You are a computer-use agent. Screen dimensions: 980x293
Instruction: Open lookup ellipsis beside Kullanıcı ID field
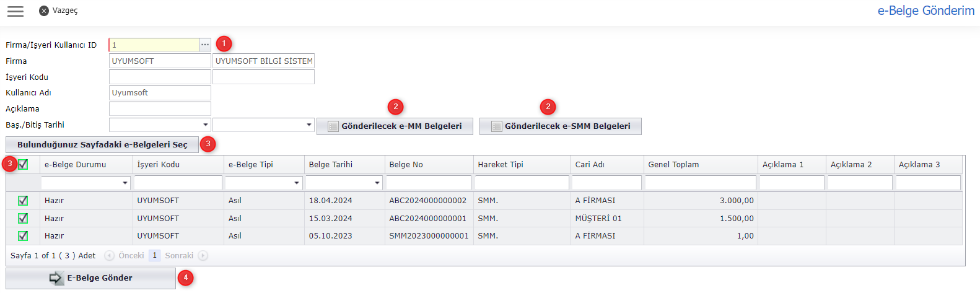coord(205,45)
